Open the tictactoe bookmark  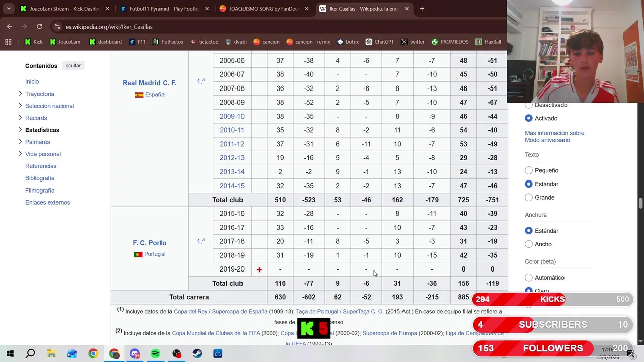[204, 42]
